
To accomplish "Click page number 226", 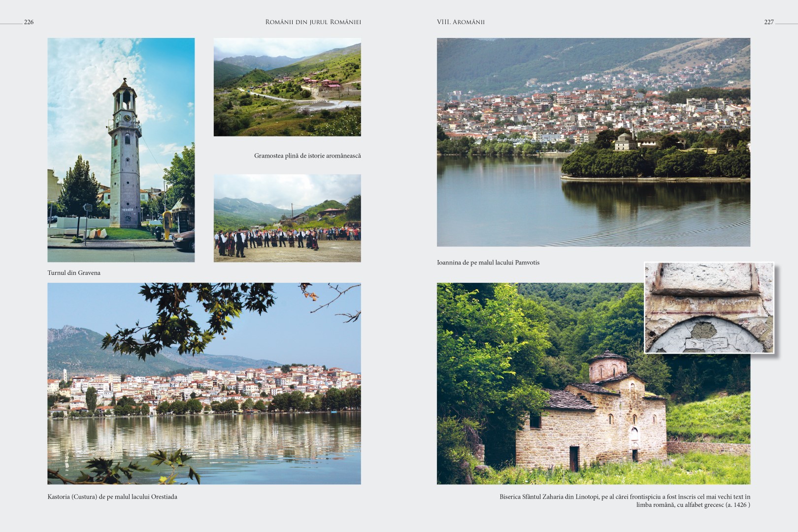I will pyautogui.click(x=29, y=22).
